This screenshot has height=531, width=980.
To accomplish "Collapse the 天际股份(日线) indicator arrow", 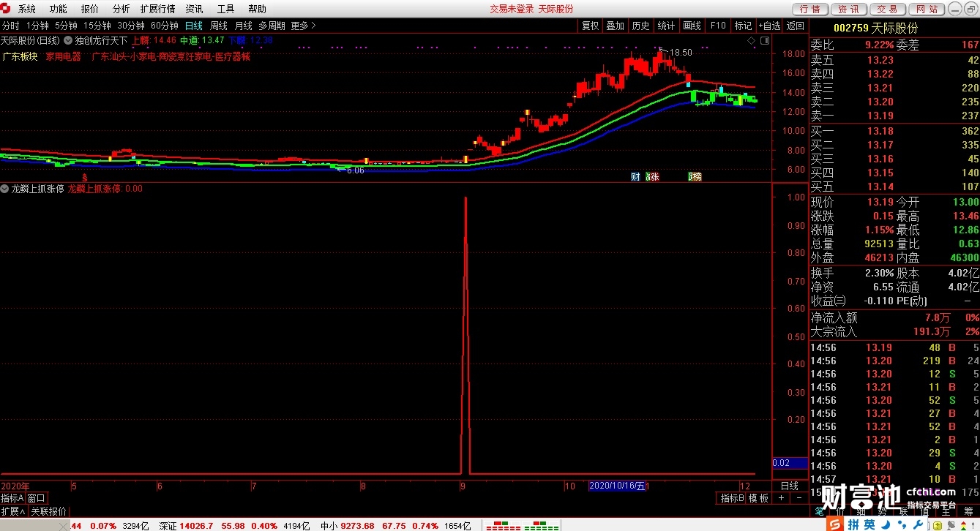I will click(68, 40).
